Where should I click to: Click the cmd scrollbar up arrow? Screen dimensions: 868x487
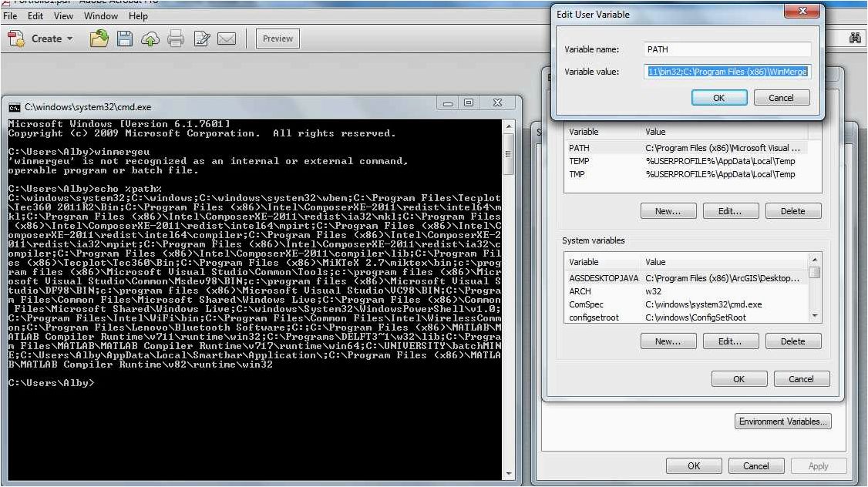click(x=508, y=126)
